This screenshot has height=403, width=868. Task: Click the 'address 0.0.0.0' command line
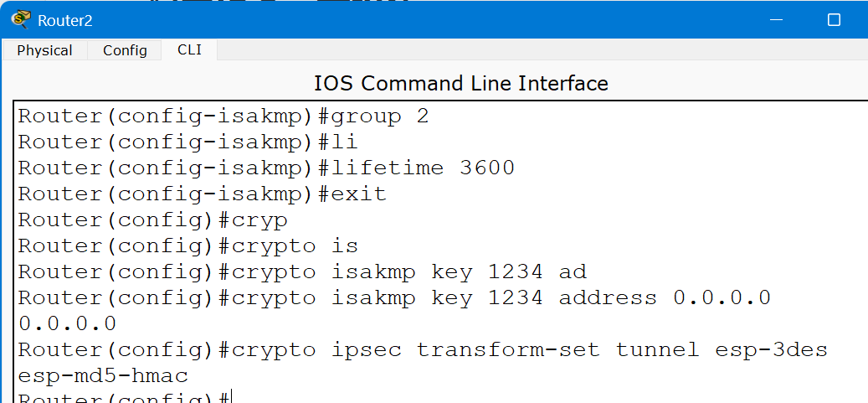(393, 297)
